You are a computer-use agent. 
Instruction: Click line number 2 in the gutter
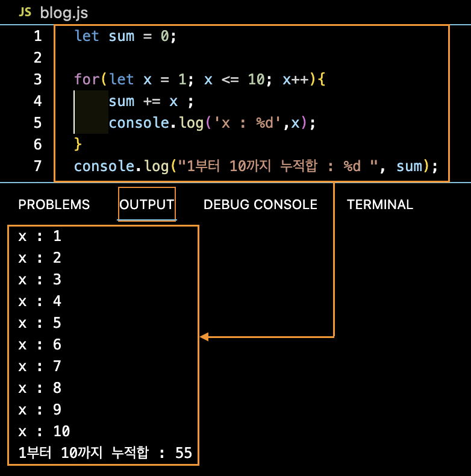pos(37,58)
